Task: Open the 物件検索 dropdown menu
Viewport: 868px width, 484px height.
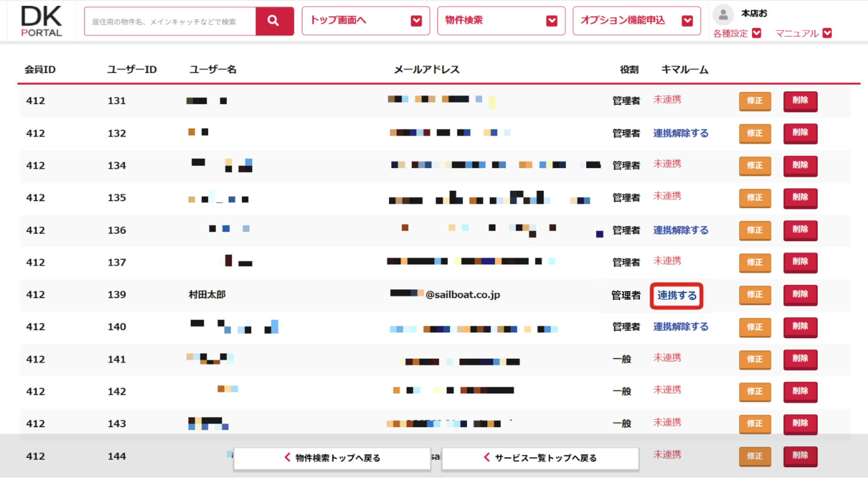Action: 501,21
